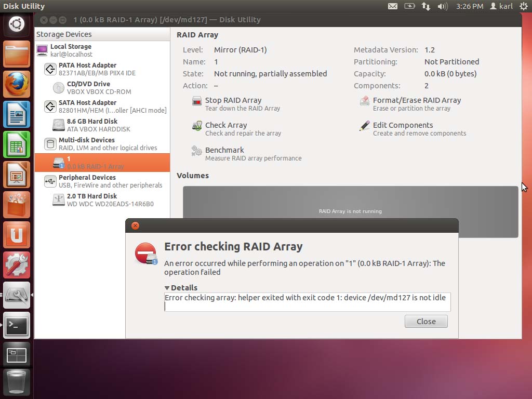The height and width of the screenshot is (399, 532).
Task: Click inside the error details text box
Action: pos(308,302)
